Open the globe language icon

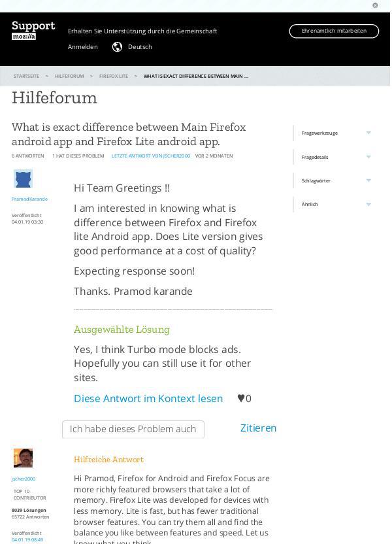coord(116,46)
